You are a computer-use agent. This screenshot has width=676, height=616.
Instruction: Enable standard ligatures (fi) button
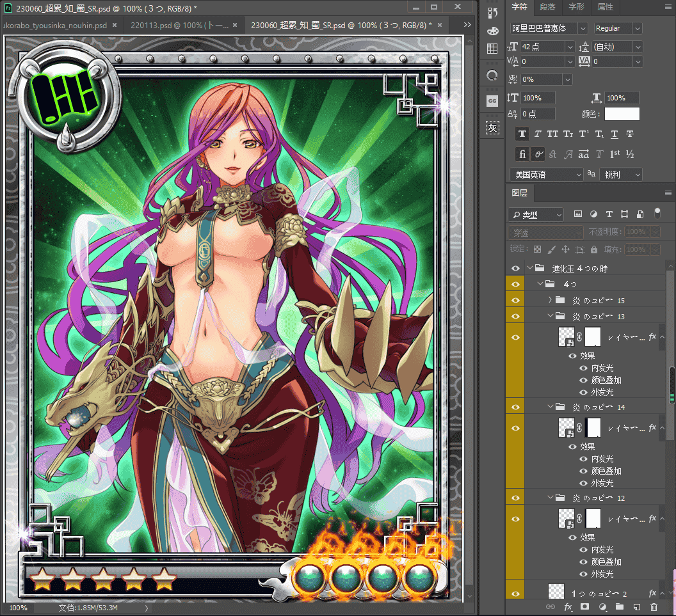[522, 154]
